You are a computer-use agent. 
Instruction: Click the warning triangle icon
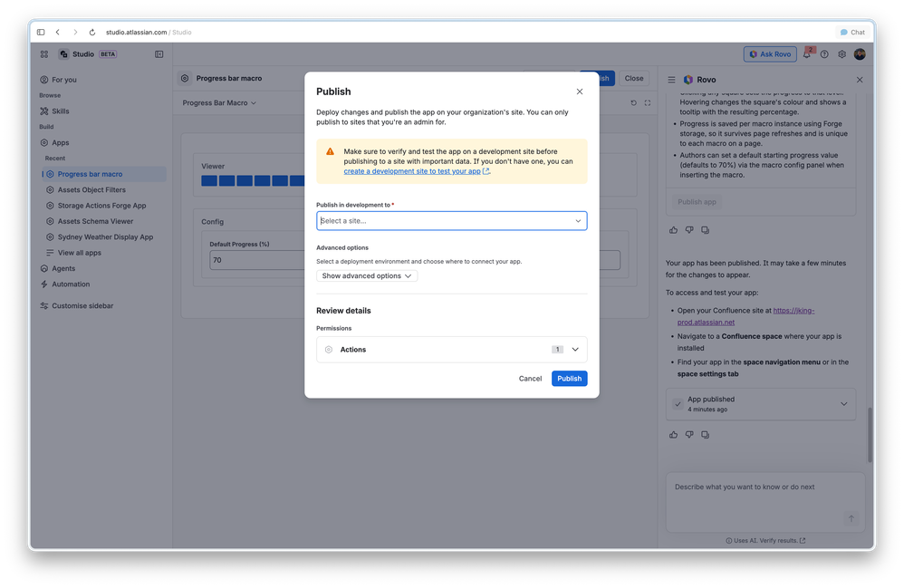click(330, 151)
